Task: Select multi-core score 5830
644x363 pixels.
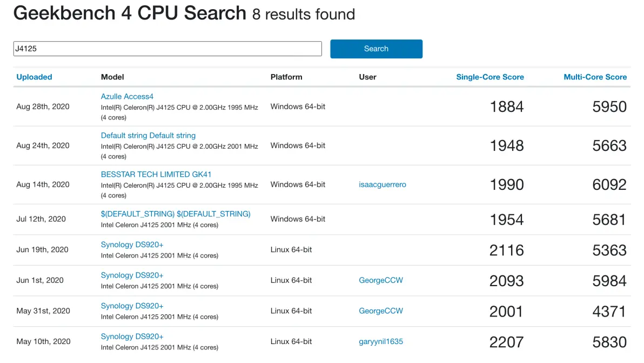Action: tap(609, 342)
